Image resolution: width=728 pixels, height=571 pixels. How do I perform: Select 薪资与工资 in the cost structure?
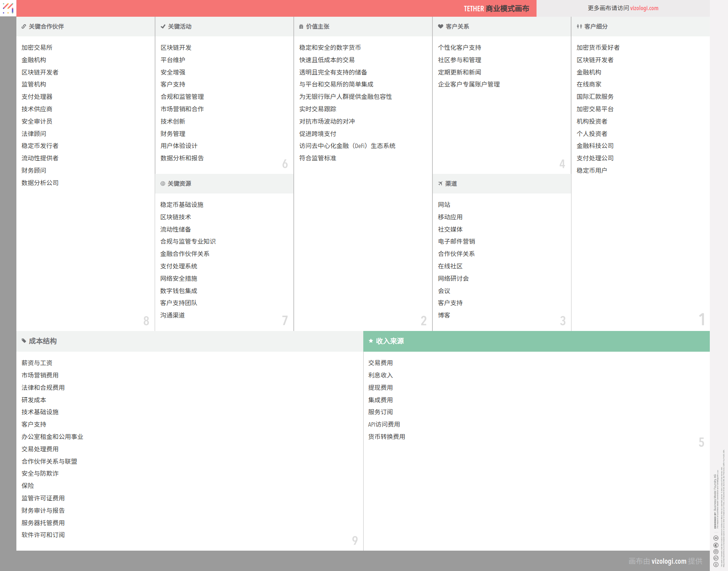37,363
